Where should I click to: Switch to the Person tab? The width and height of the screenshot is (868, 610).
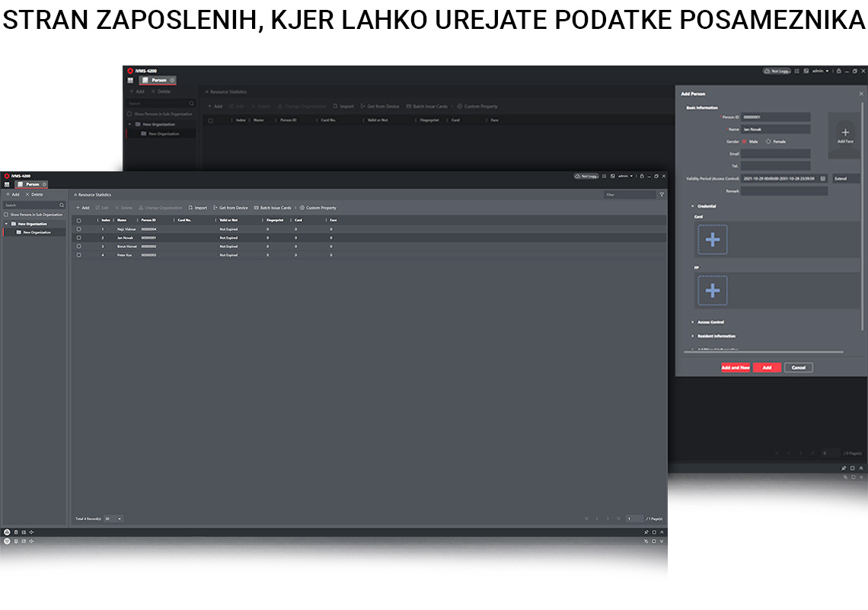coord(30,184)
